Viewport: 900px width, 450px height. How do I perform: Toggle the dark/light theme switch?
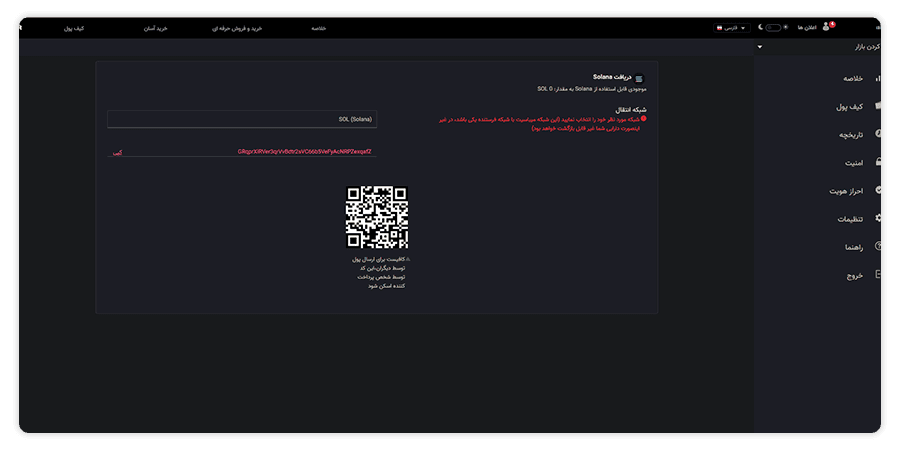coord(773,28)
